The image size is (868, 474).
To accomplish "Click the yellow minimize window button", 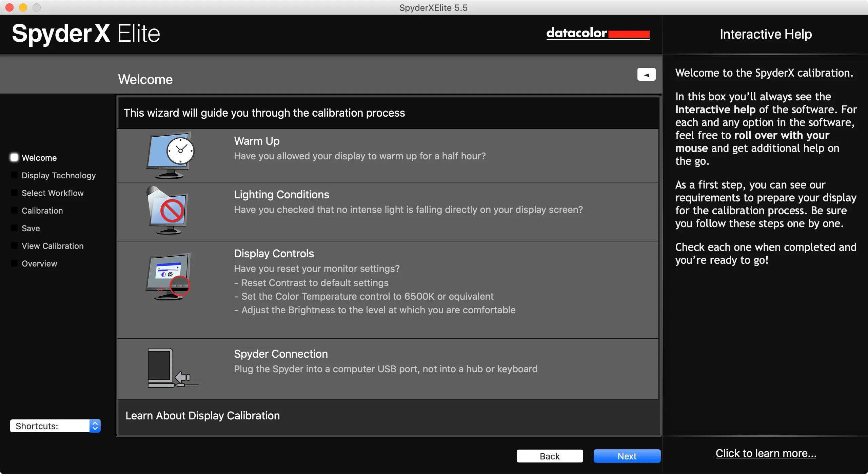I will pyautogui.click(x=23, y=7).
